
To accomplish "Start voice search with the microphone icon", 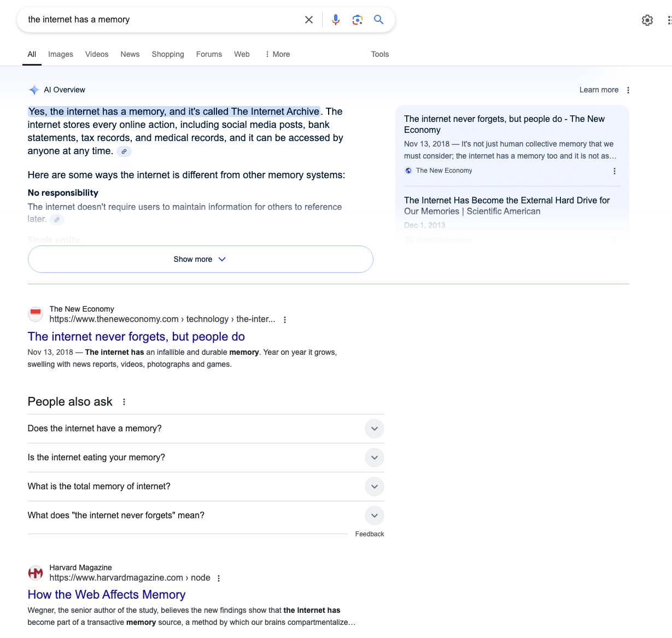I will tap(336, 20).
